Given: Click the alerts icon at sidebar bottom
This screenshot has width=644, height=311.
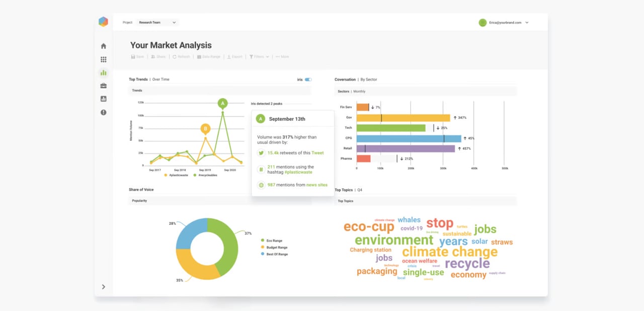Looking at the screenshot, I should pyautogui.click(x=103, y=112).
